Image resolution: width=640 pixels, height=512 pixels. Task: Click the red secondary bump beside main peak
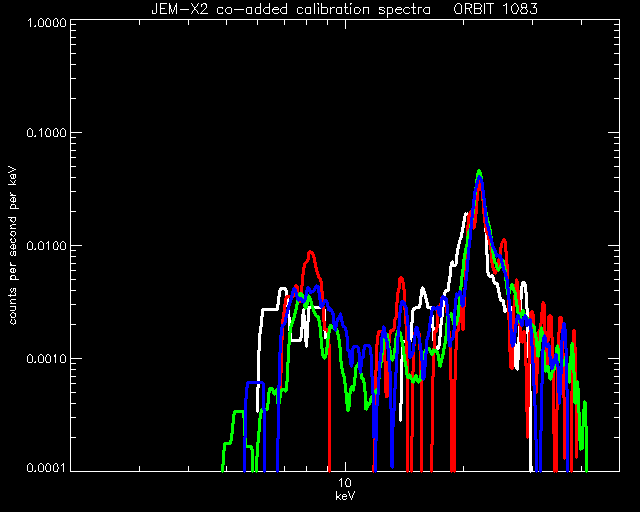(x=504, y=242)
